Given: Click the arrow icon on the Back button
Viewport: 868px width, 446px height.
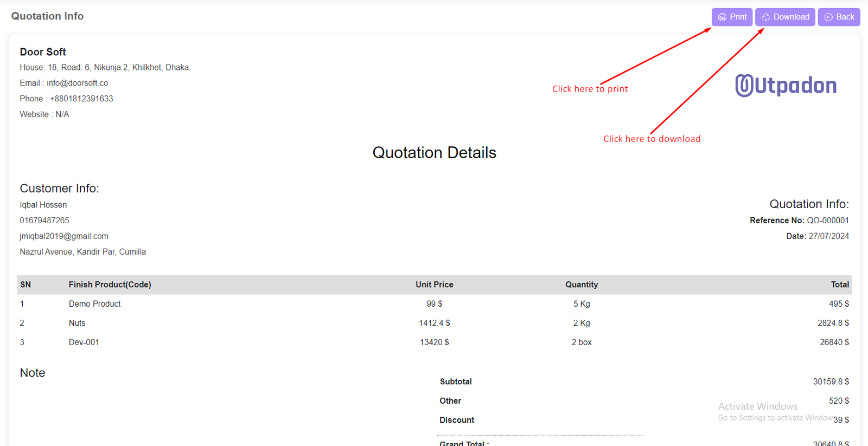Looking at the screenshot, I should pyautogui.click(x=828, y=17).
